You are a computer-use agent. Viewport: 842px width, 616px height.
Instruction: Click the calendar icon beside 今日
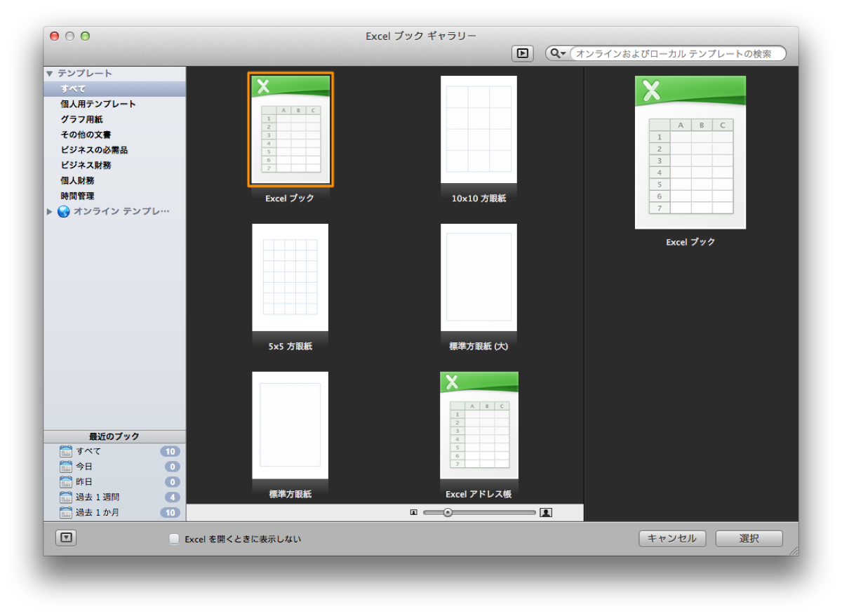coord(66,467)
